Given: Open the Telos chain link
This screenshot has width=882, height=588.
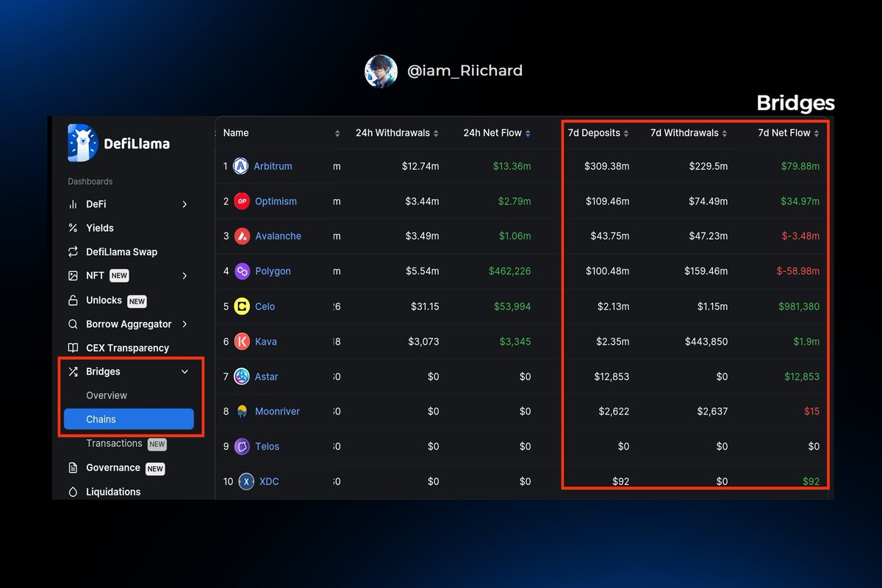Looking at the screenshot, I should (268, 446).
